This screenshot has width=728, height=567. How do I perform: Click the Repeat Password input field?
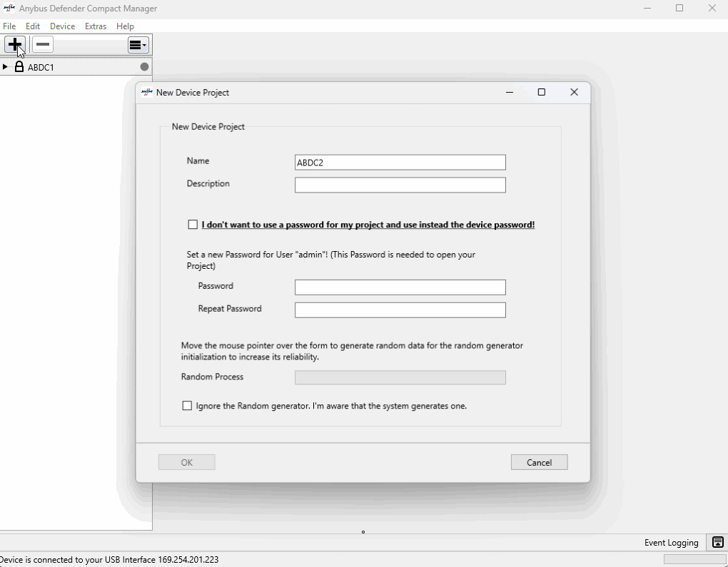point(400,310)
